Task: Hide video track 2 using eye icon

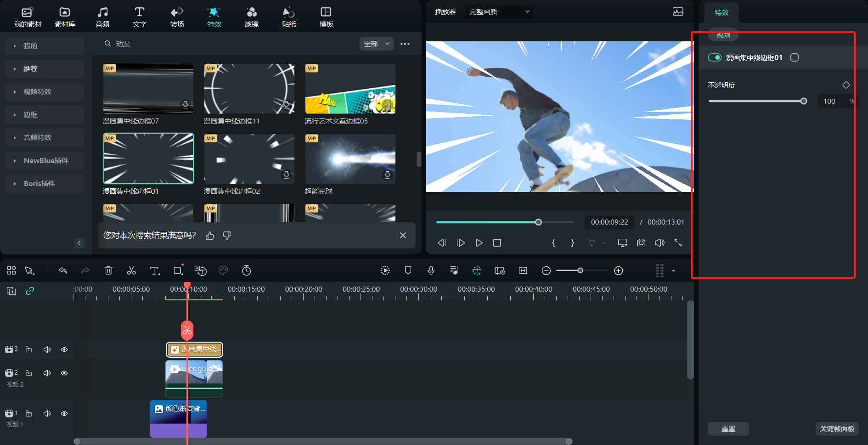Action: pyautogui.click(x=64, y=373)
